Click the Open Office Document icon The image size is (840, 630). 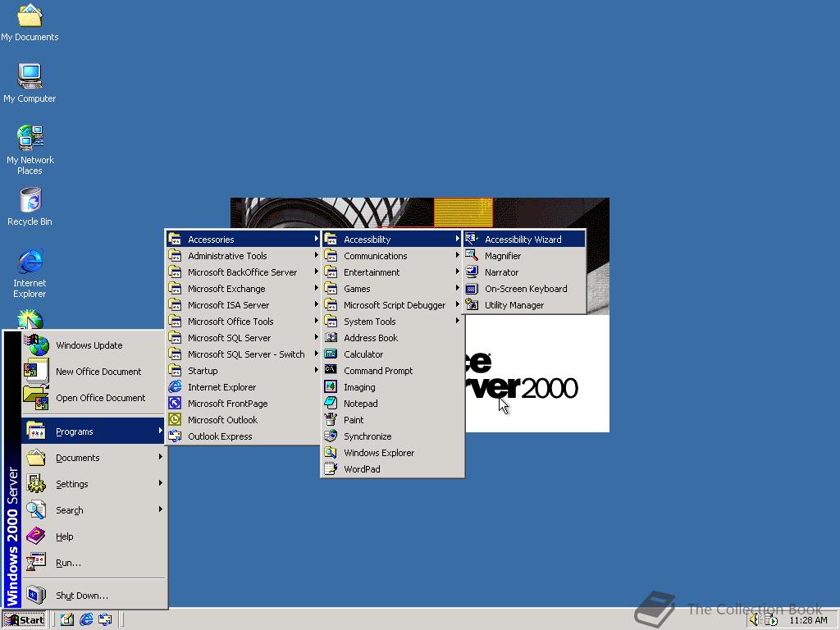[36, 398]
